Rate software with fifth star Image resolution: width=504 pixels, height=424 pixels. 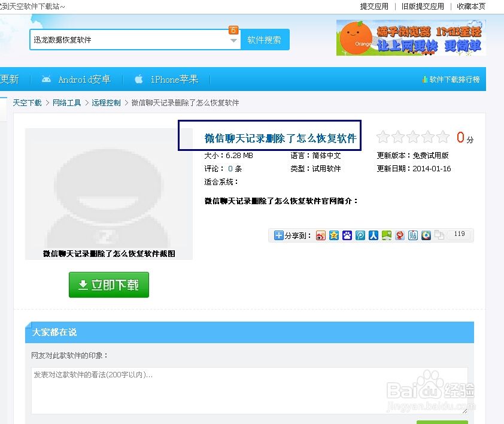coord(443,137)
